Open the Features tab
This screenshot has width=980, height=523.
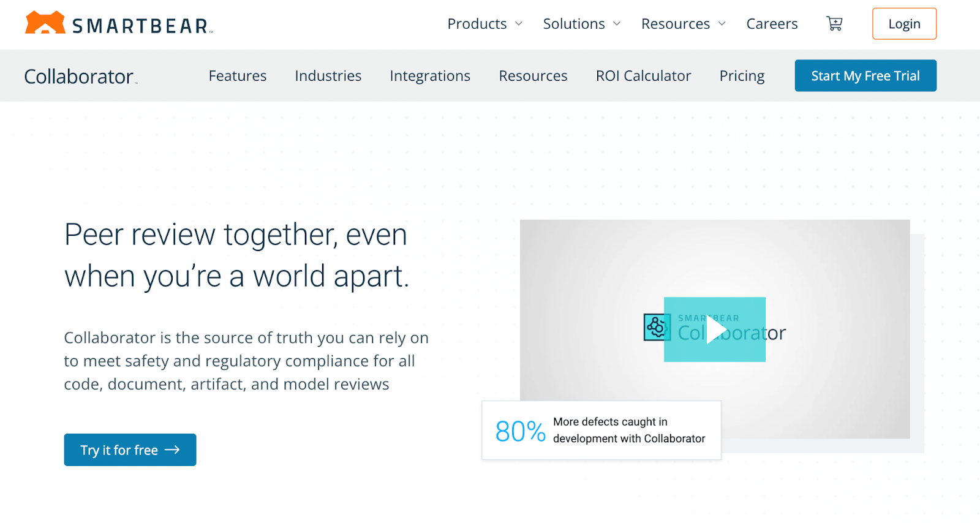click(238, 76)
